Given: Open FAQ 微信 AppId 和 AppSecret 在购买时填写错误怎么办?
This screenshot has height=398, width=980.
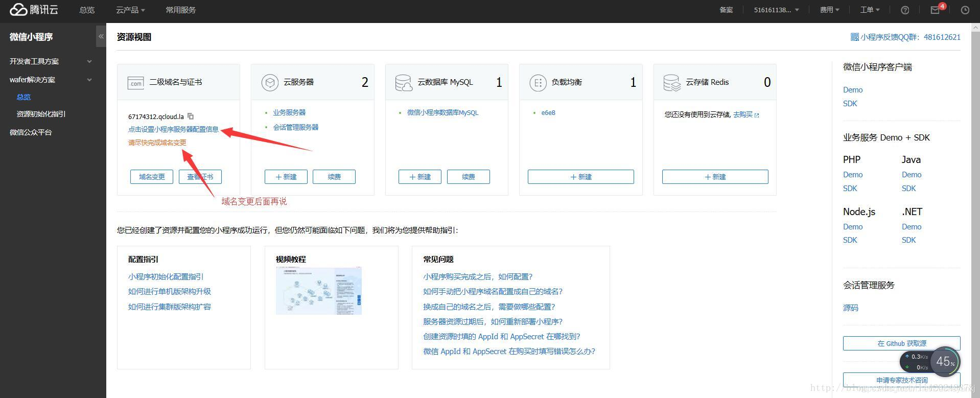Looking at the screenshot, I should tap(509, 352).
